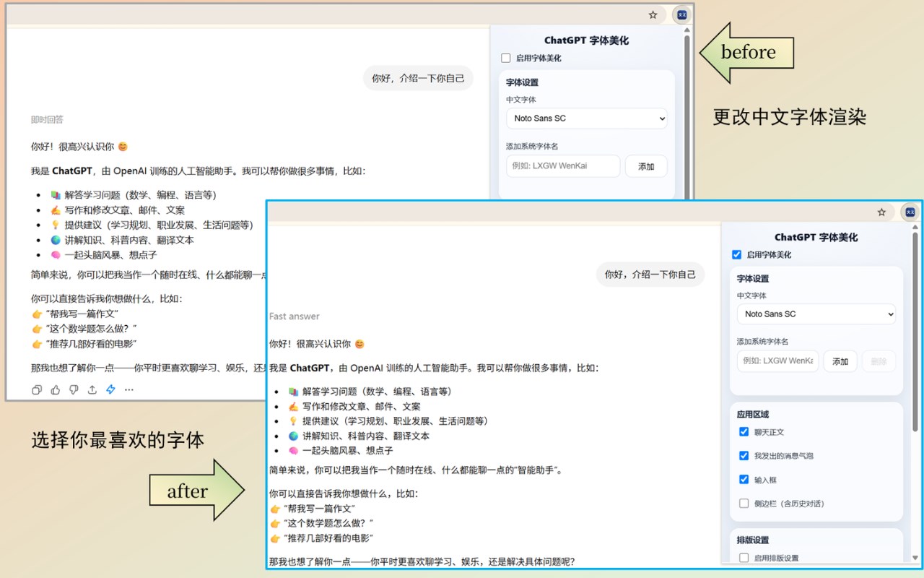Click the bookmark star in the front window

881,212
